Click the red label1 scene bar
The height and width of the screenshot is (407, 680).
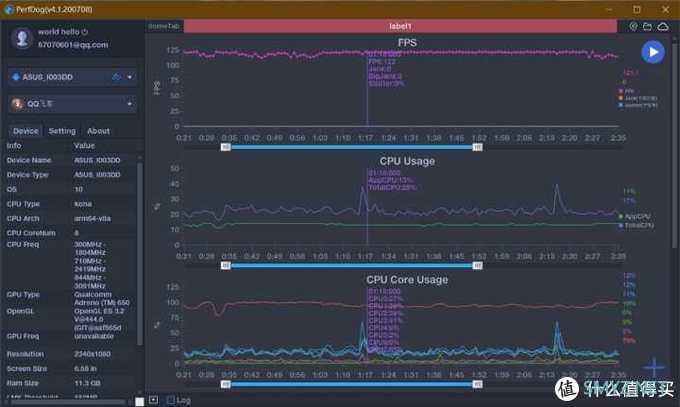pyautogui.click(x=400, y=26)
